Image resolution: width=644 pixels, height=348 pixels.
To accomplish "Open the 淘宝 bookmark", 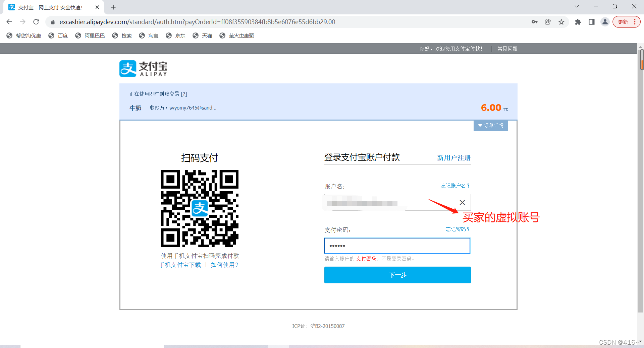I will tap(149, 36).
